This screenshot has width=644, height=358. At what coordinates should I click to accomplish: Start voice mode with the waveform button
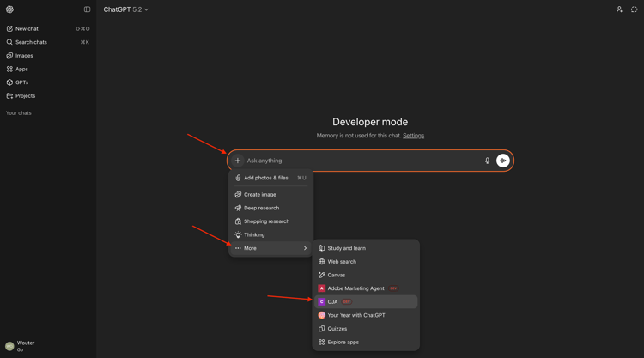pos(502,161)
